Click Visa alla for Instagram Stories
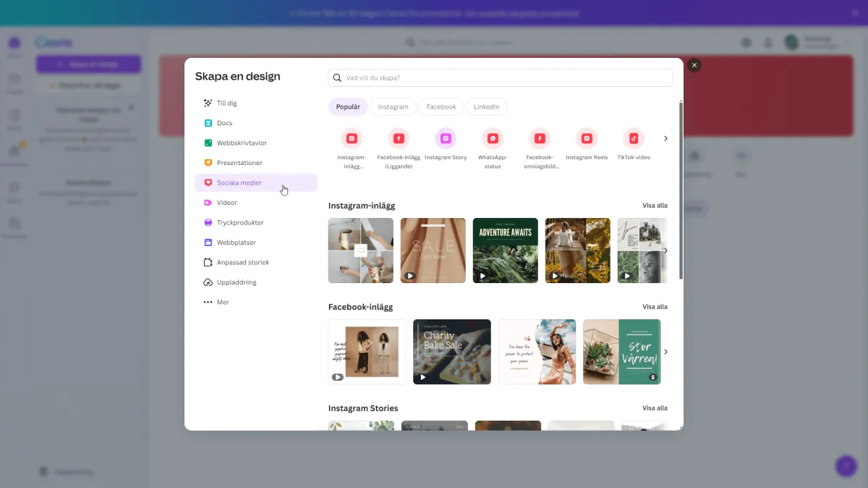This screenshot has width=868, height=488. 655,408
